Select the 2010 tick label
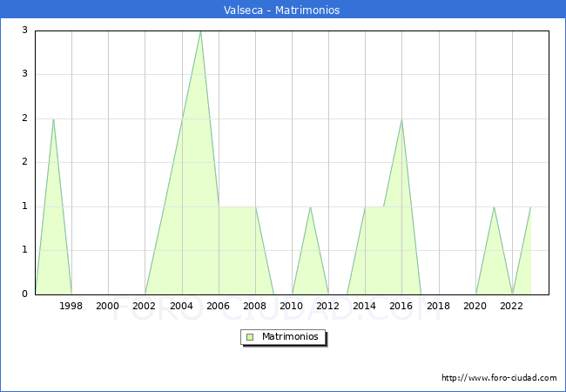This screenshot has height=392, width=566. (x=292, y=306)
